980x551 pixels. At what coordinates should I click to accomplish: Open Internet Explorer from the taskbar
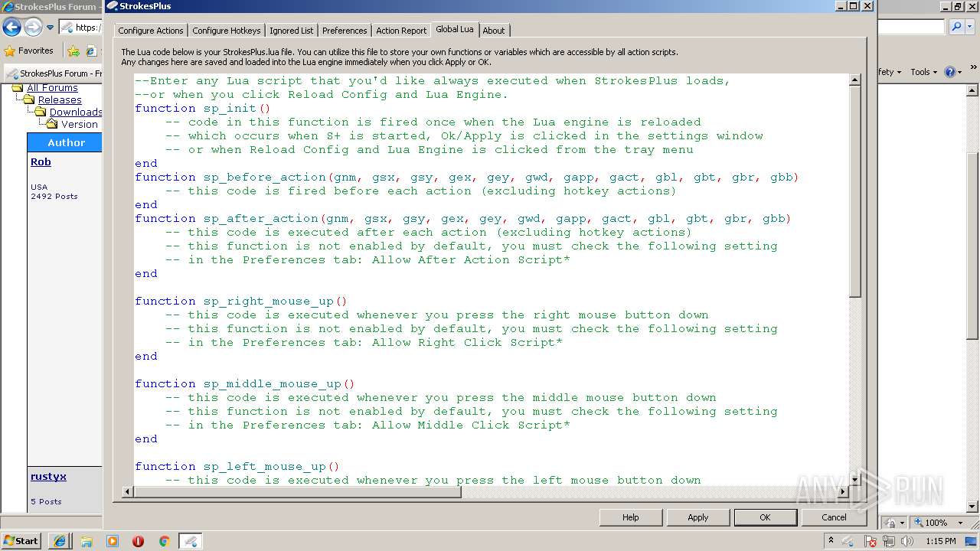point(60,541)
